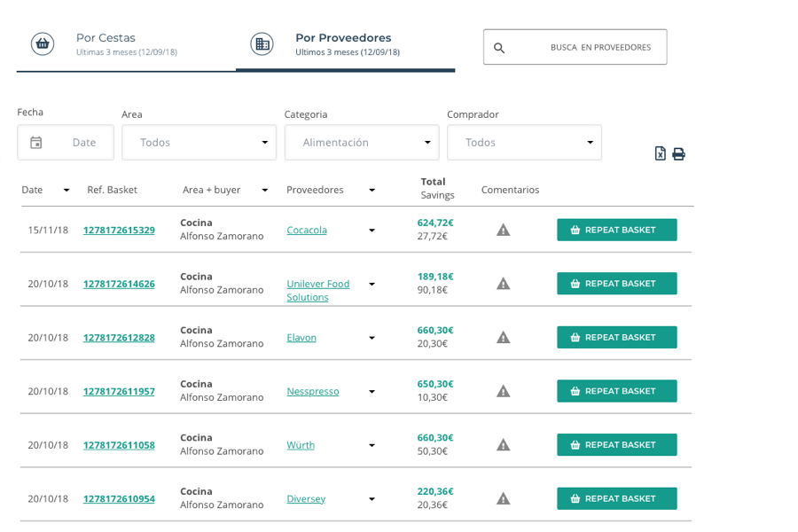Viewport: 798px width, 532px height.
Task: Open basket reference 1278172615329
Action: click(119, 231)
